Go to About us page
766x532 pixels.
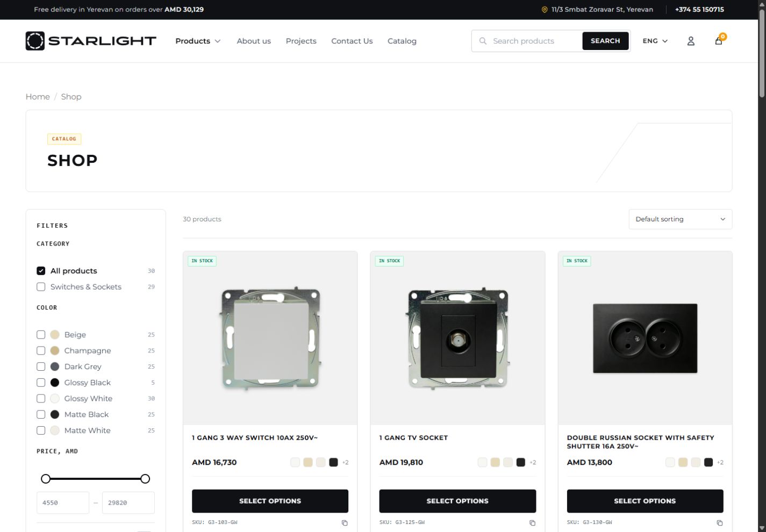254,41
